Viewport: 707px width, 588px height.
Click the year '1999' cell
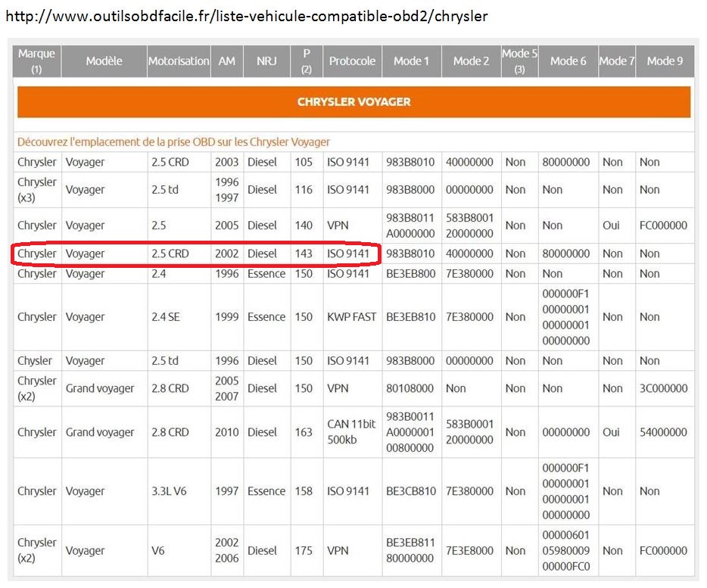227,317
